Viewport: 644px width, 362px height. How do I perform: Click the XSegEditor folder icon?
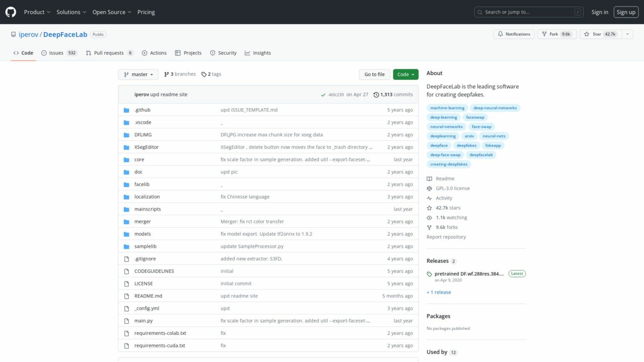pos(126,147)
